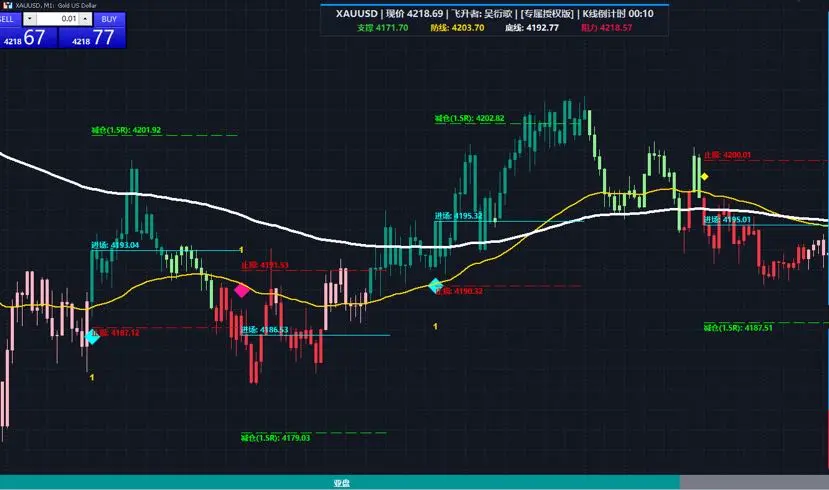The height and width of the screenshot is (490, 829).
Task: Click the 进场: 4193.04 entry label
Action: (115, 245)
